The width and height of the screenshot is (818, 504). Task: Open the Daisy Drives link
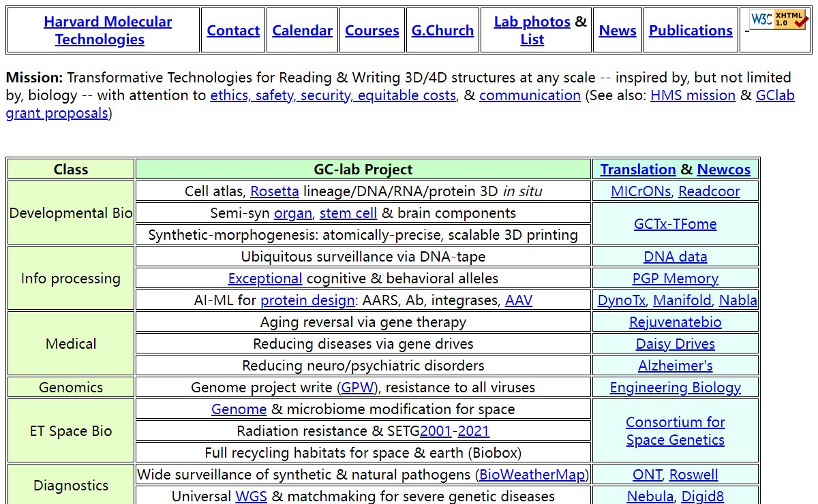click(676, 344)
